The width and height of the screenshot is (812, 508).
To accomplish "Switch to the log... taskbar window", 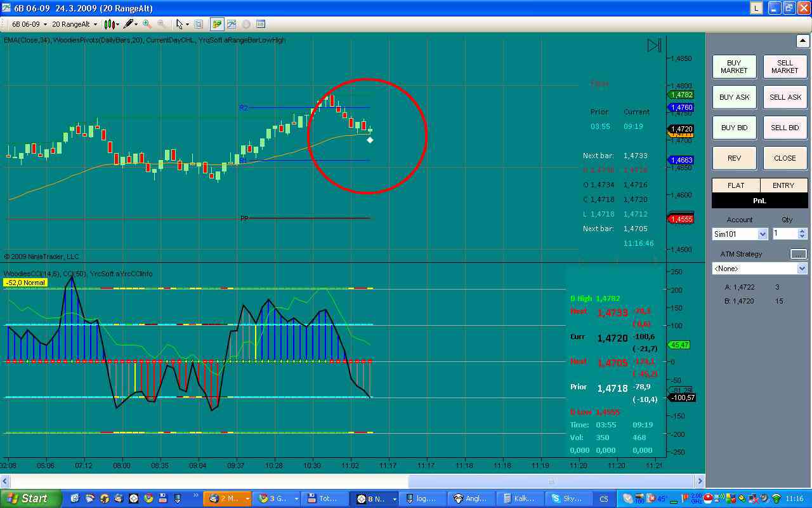I will (423, 498).
